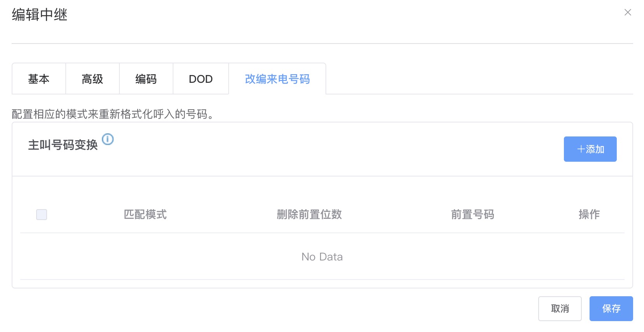Click the info icon beside 主叫号码变换
Image resolution: width=644 pixels, height=332 pixels.
108,139
